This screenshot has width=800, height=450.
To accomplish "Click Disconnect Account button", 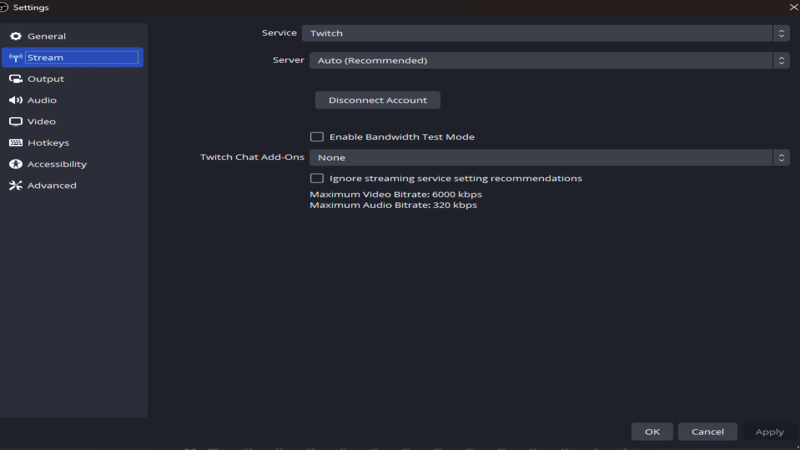I will 378,100.
